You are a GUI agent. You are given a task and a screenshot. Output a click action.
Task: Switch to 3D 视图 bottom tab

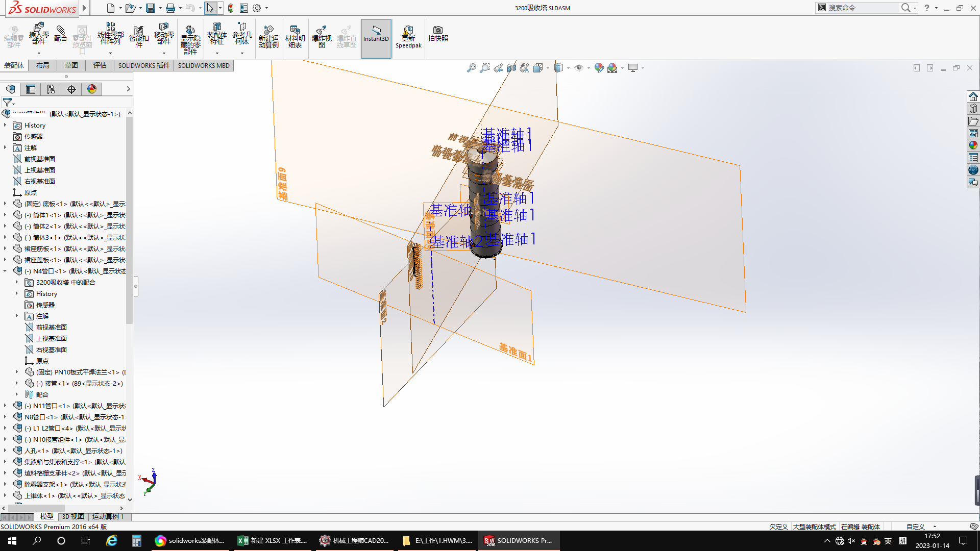73,517
